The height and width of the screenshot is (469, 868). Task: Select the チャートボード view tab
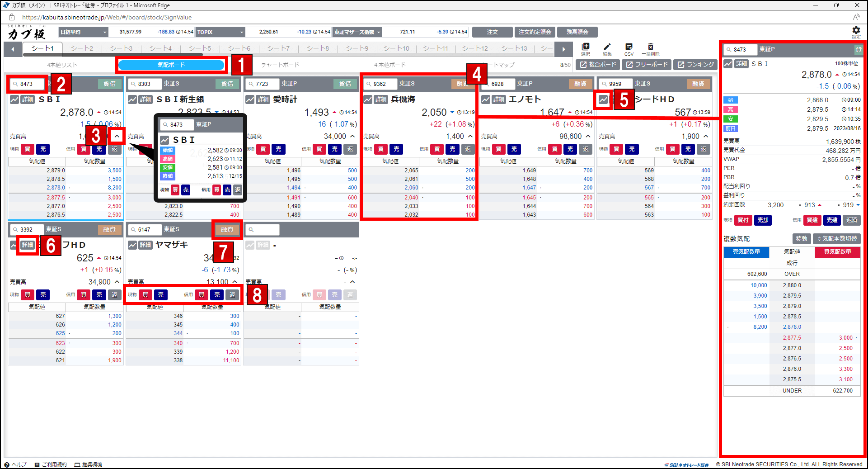coord(280,65)
